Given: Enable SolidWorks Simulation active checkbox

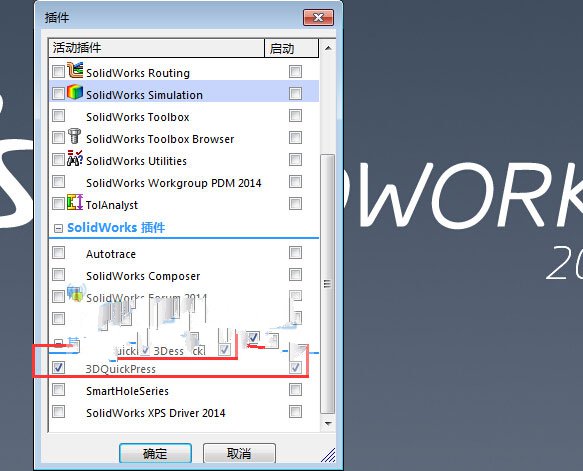Looking at the screenshot, I should (58, 93).
